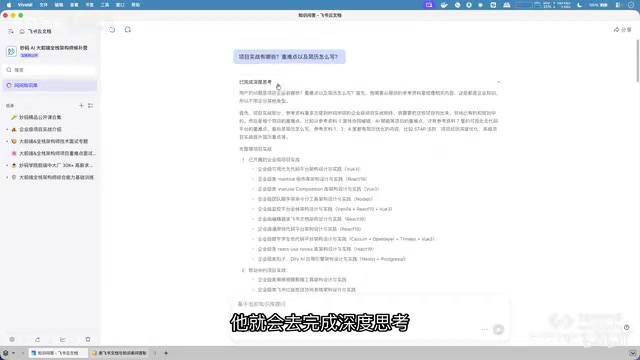This screenshot has width=640, height=360.
Task: Open the Vivaldi menu in menu bar
Action: [x=25, y=5]
